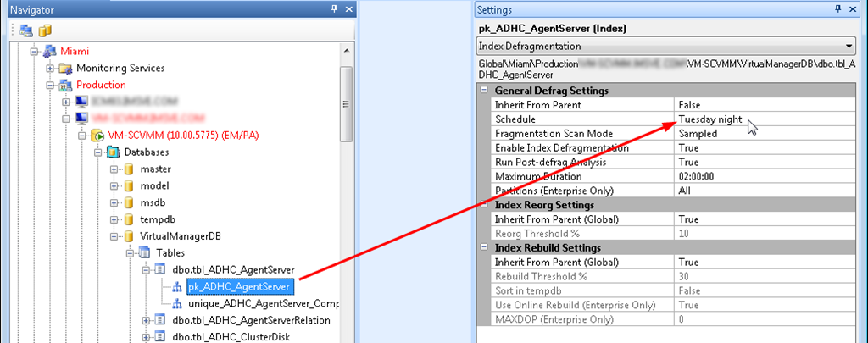Click the servers toolbar icon in Navigator

point(26,30)
